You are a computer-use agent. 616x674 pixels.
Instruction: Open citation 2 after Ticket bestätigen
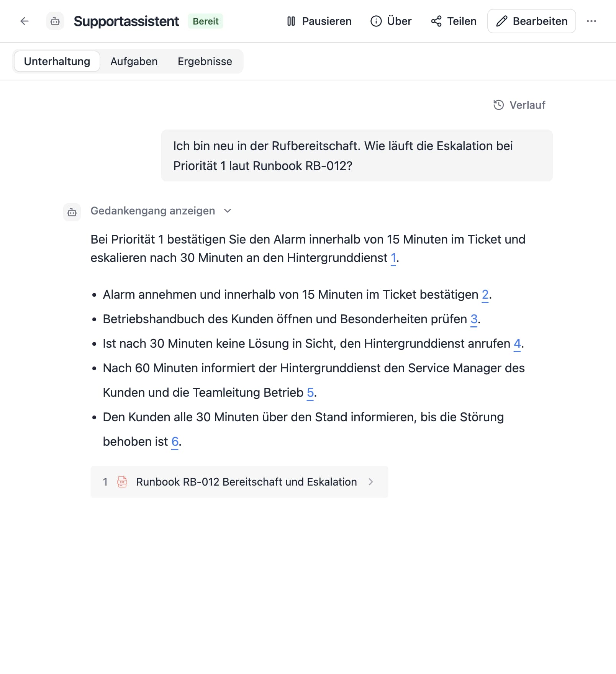coord(485,295)
